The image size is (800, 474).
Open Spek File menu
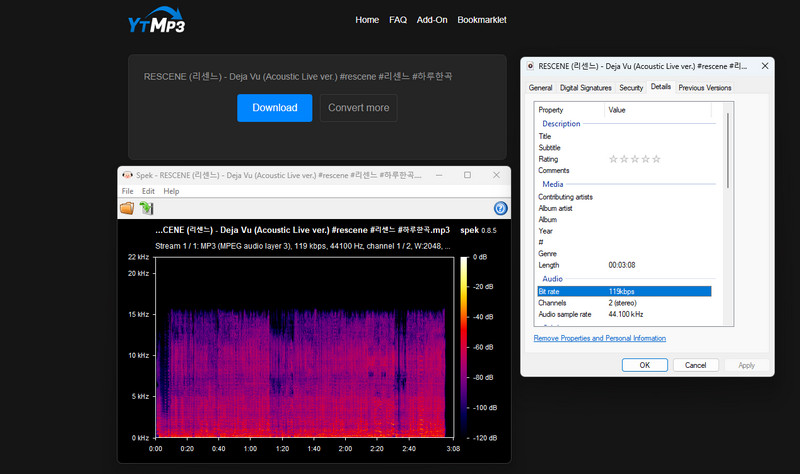click(x=128, y=191)
